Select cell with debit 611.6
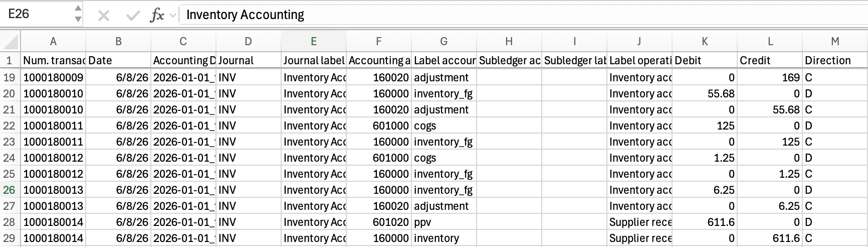 point(705,222)
